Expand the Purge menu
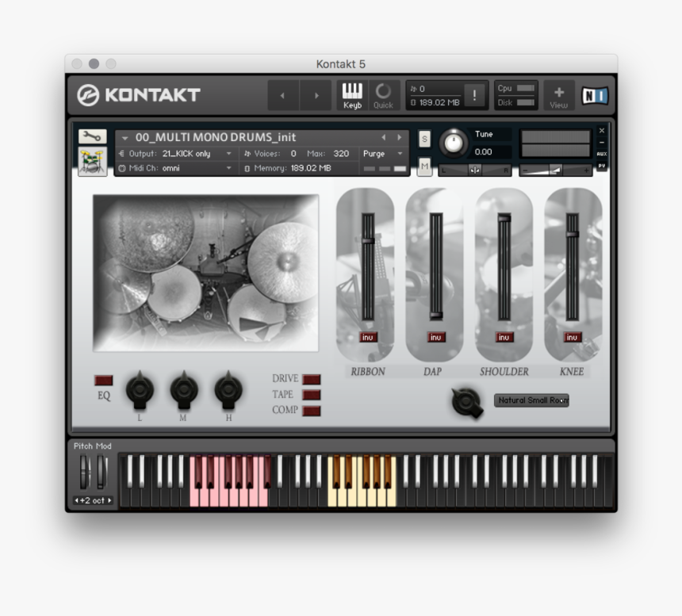Image resolution: width=682 pixels, height=616 pixels. 383,154
